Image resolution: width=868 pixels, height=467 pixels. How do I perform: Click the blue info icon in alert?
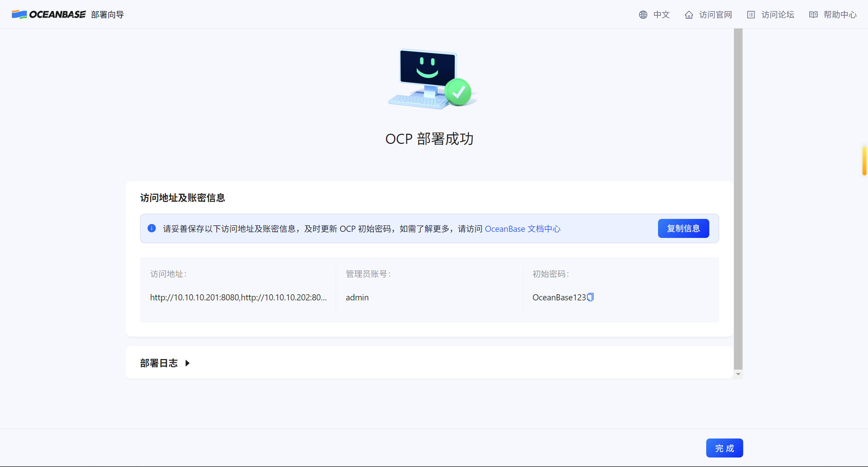152,228
